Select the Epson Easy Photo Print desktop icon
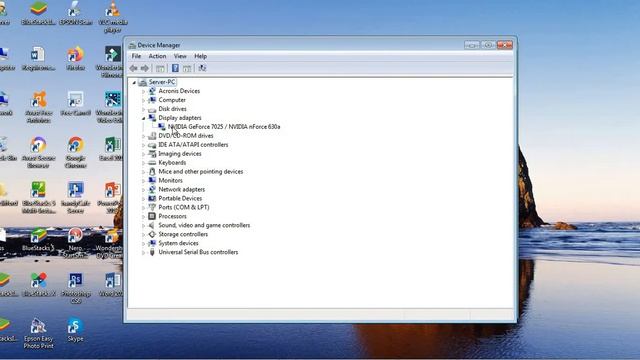The height and width of the screenshot is (360, 640). 38,333
